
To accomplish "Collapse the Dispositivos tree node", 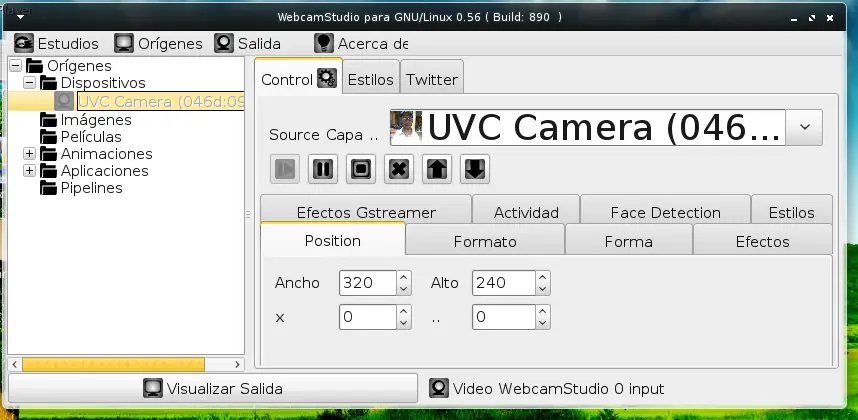I will point(30,83).
